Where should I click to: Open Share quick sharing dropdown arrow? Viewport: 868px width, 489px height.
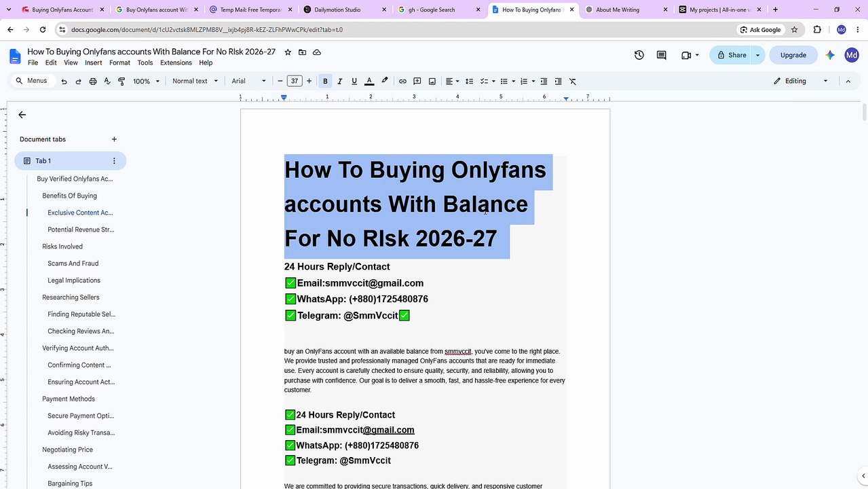tap(758, 55)
